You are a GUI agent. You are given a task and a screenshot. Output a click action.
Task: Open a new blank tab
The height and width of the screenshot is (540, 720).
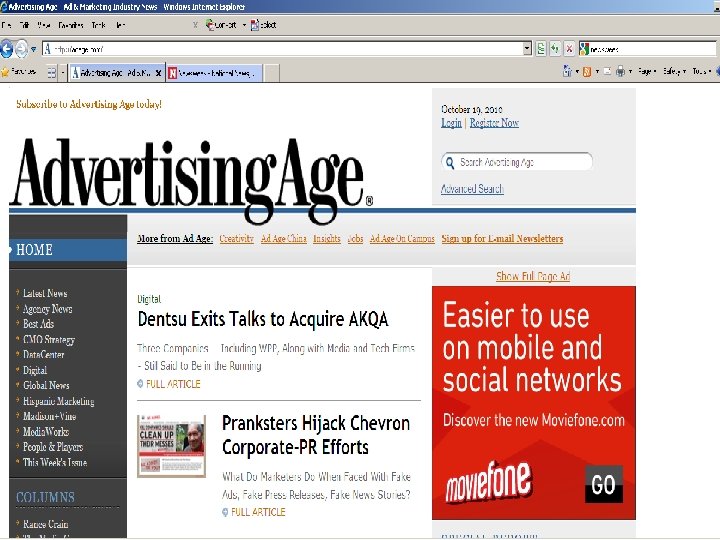pos(271,73)
